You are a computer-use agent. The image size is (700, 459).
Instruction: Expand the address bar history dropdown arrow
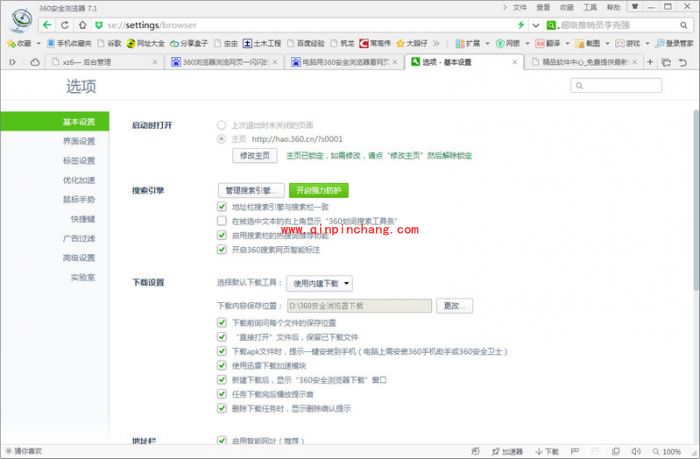point(536,25)
